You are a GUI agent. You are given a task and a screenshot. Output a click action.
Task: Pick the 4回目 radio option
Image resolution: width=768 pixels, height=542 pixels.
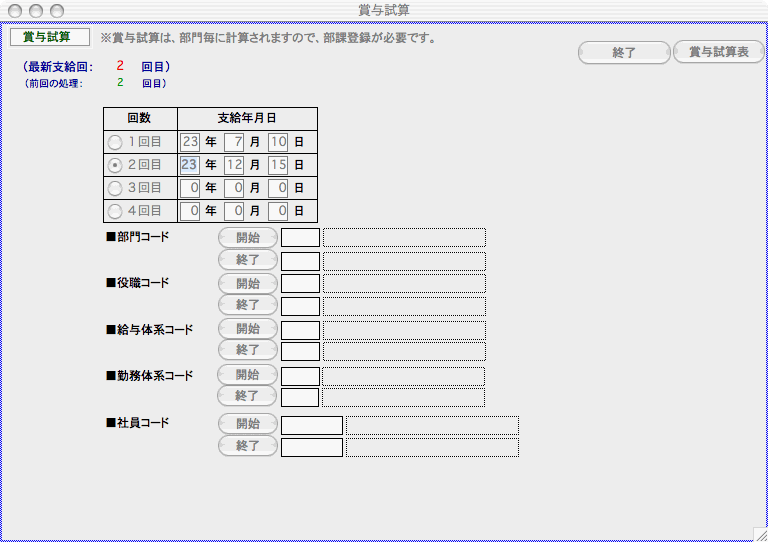(115, 211)
